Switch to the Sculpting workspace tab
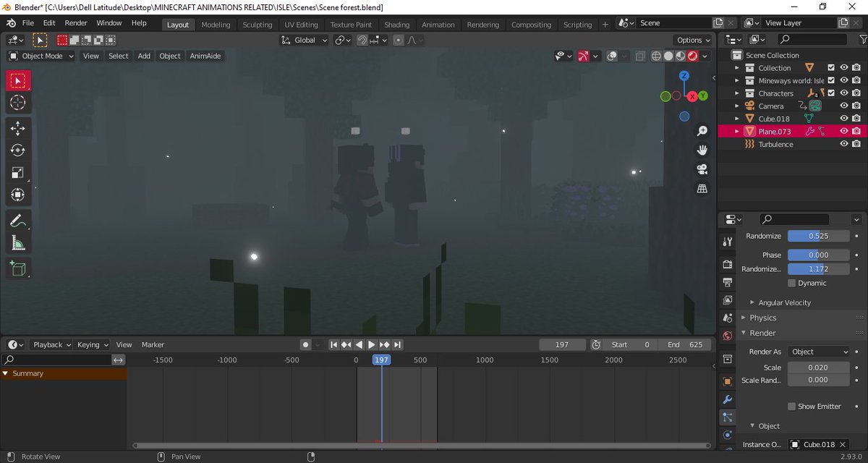868x463 pixels. pyautogui.click(x=258, y=25)
